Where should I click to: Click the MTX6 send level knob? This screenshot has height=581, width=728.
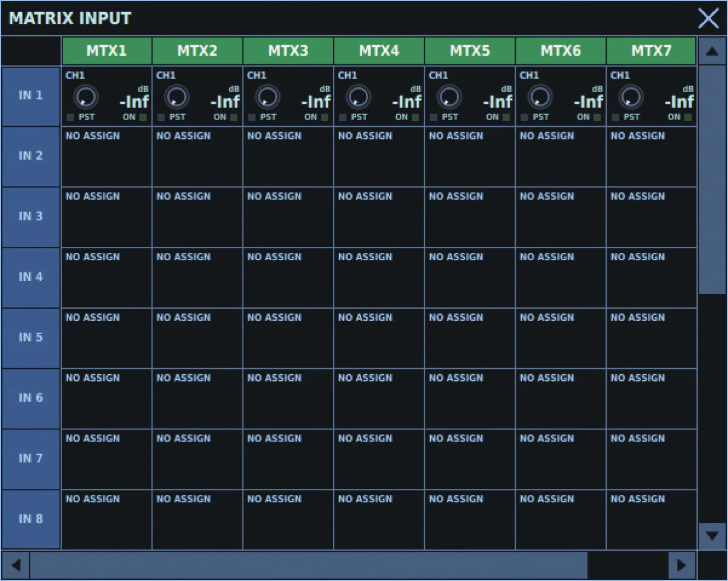click(x=541, y=96)
